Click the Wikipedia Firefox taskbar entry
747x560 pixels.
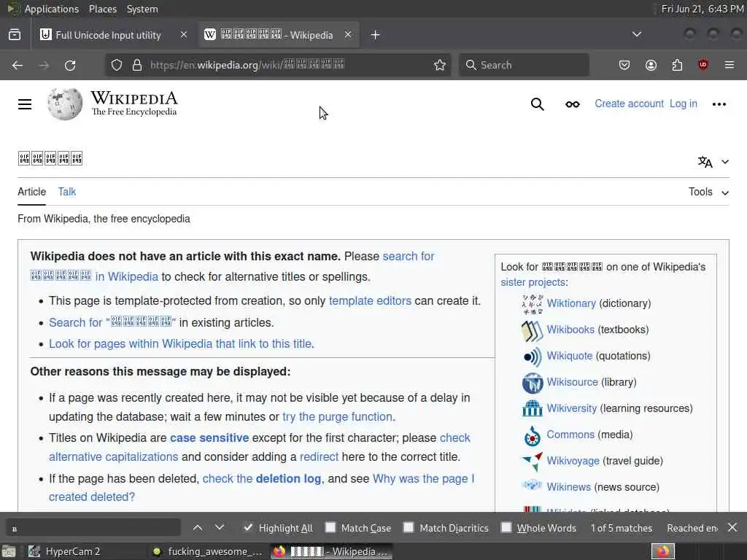pyautogui.click(x=332, y=551)
